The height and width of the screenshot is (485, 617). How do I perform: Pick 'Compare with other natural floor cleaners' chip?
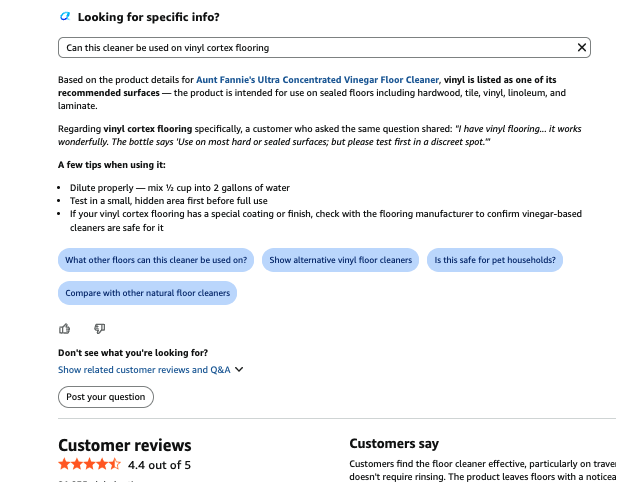coord(148,293)
